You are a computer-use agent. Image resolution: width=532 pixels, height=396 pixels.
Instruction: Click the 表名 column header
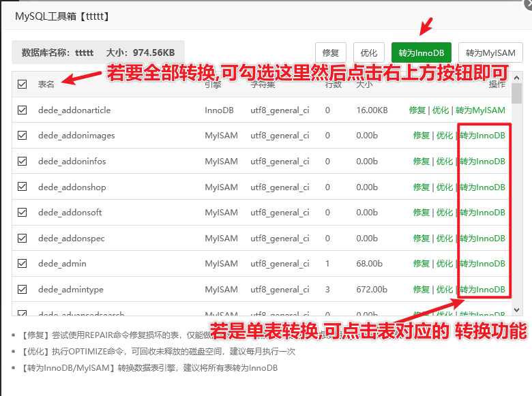point(46,84)
